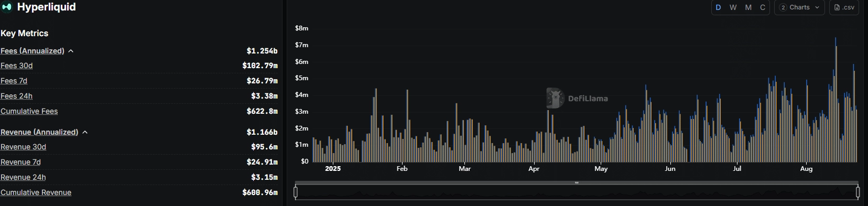The image size is (868, 206).
Task: Download data with the .csv button
Action: tap(844, 7)
